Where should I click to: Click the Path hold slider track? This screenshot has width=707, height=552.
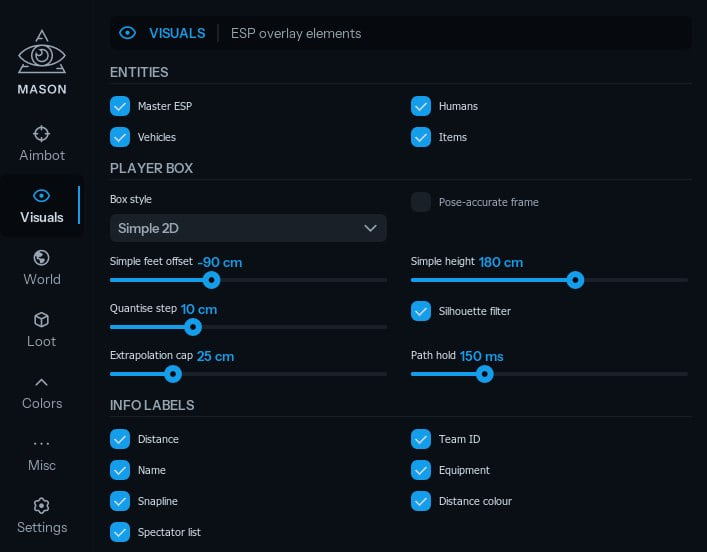pos(549,374)
